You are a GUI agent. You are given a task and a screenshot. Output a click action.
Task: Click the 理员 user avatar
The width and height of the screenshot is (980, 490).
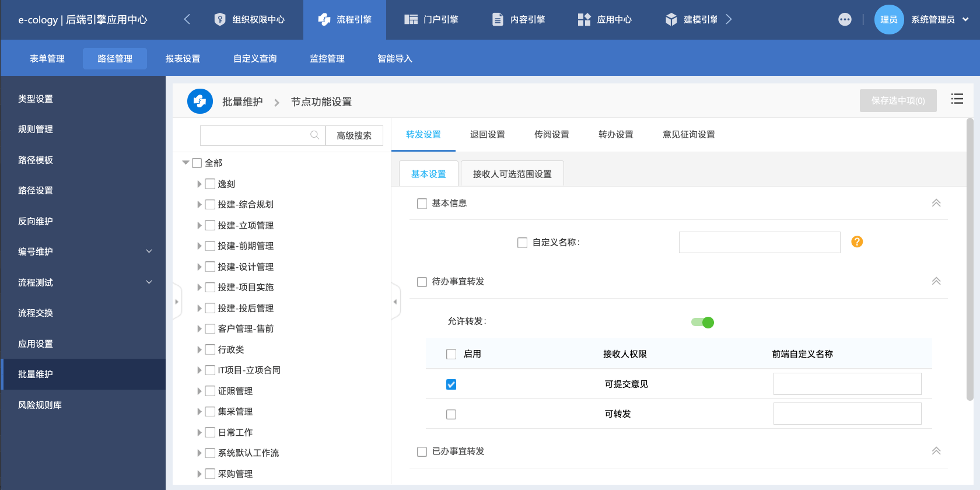pos(889,19)
